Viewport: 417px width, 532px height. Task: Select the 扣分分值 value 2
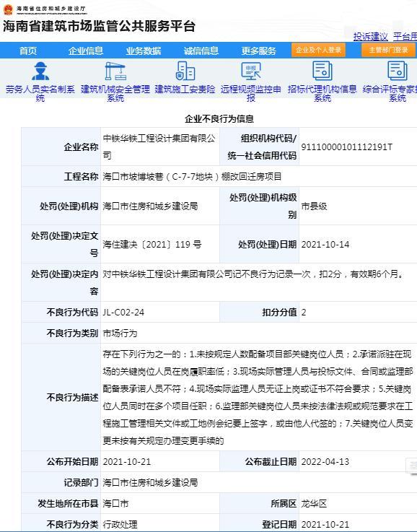pos(304,312)
